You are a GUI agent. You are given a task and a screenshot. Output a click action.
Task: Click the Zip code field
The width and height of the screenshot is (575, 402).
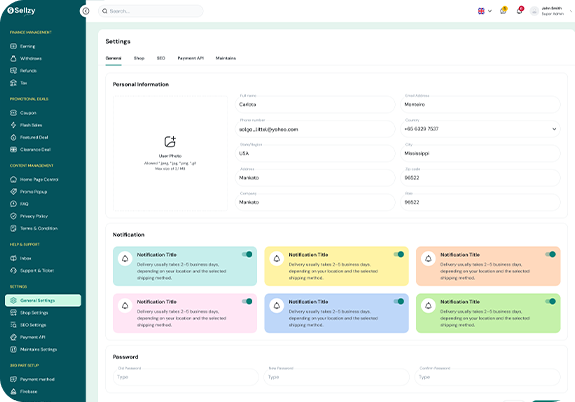coord(480,178)
